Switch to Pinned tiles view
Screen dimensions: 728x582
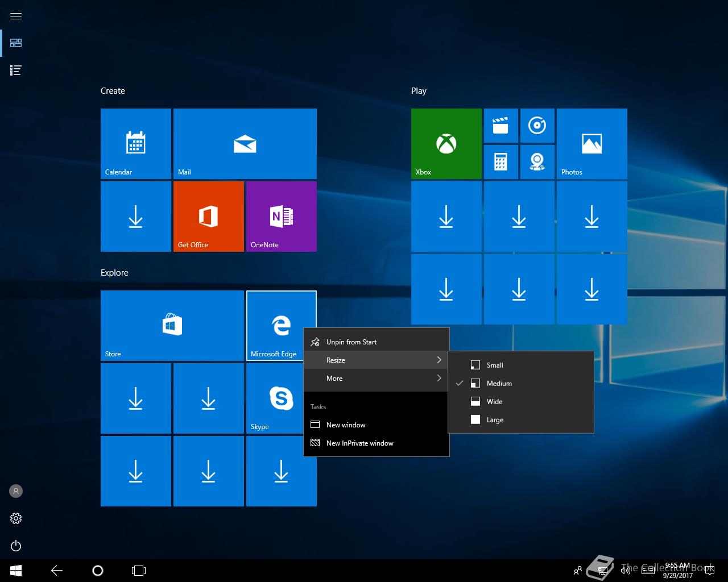16,43
